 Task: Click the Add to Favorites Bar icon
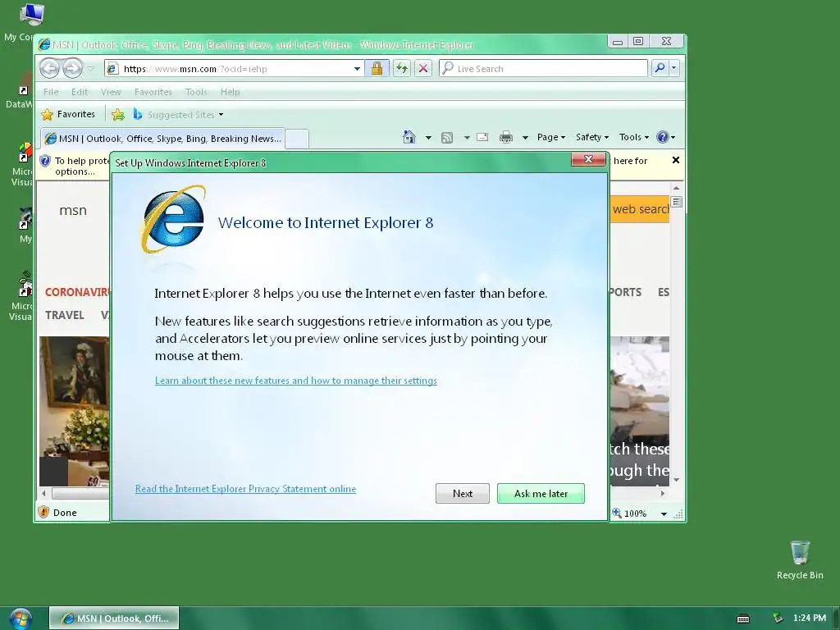click(118, 114)
